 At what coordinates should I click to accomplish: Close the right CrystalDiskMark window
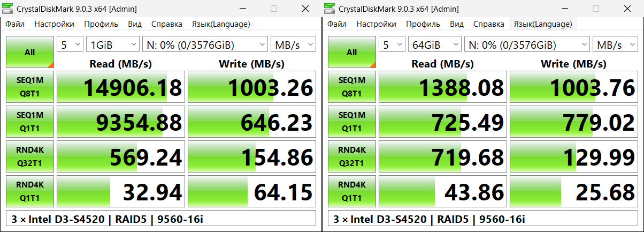(x=627, y=9)
